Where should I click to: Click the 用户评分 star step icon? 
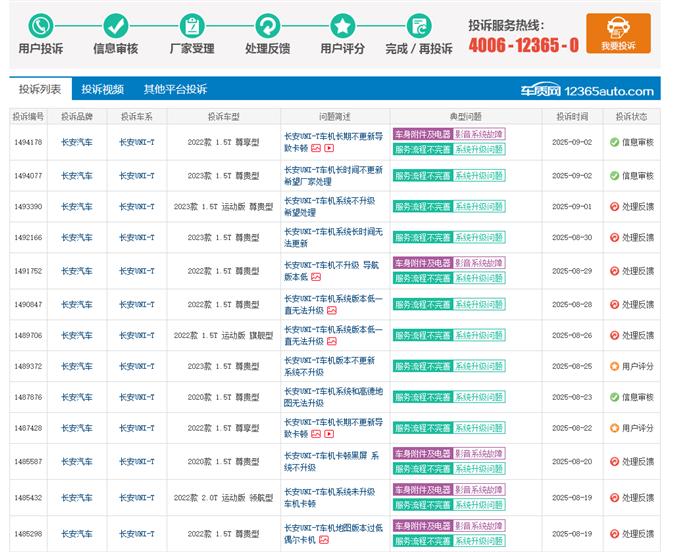pyautogui.click(x=342, y=26)
